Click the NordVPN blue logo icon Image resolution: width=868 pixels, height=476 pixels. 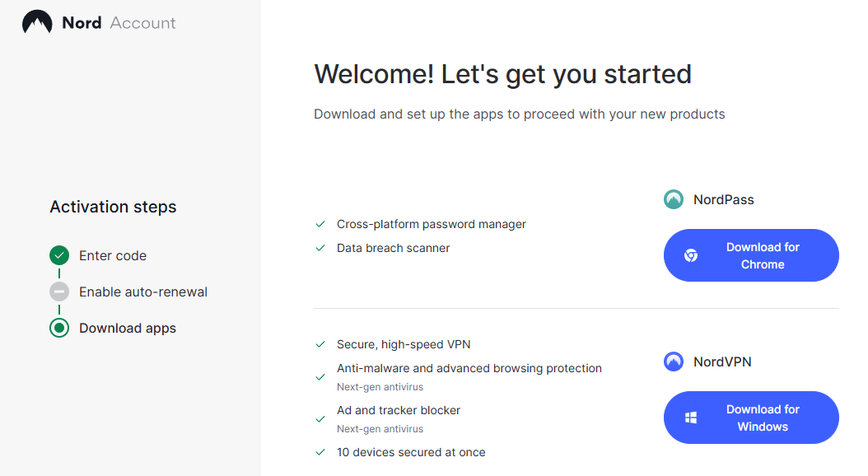pos(673,362)
